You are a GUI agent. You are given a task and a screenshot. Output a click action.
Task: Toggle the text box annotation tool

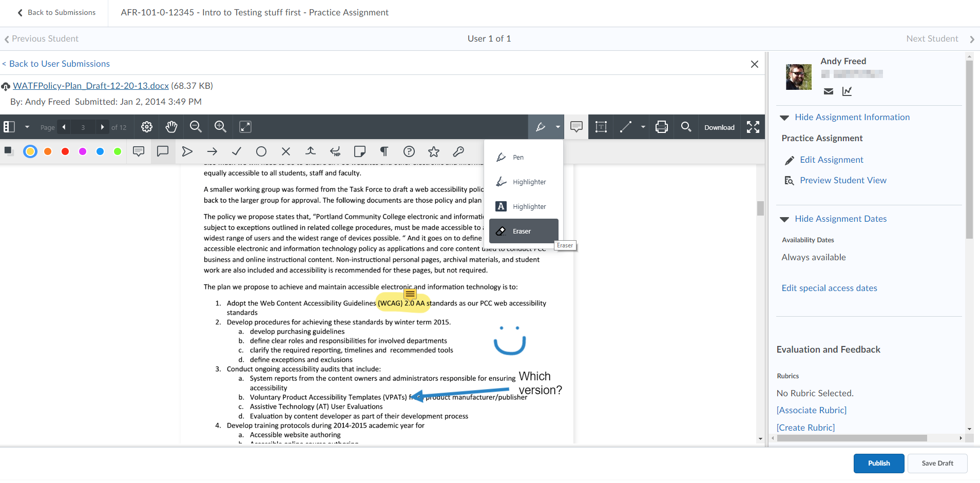601,127
